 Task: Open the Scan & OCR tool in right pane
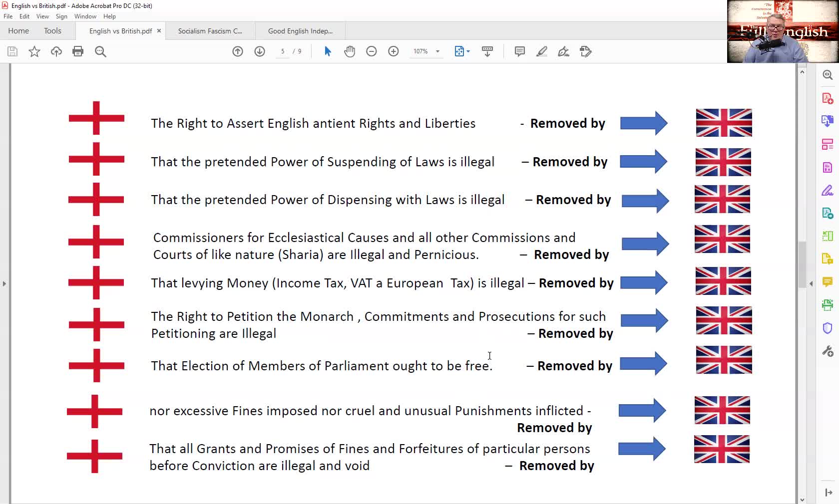(828, 305)
